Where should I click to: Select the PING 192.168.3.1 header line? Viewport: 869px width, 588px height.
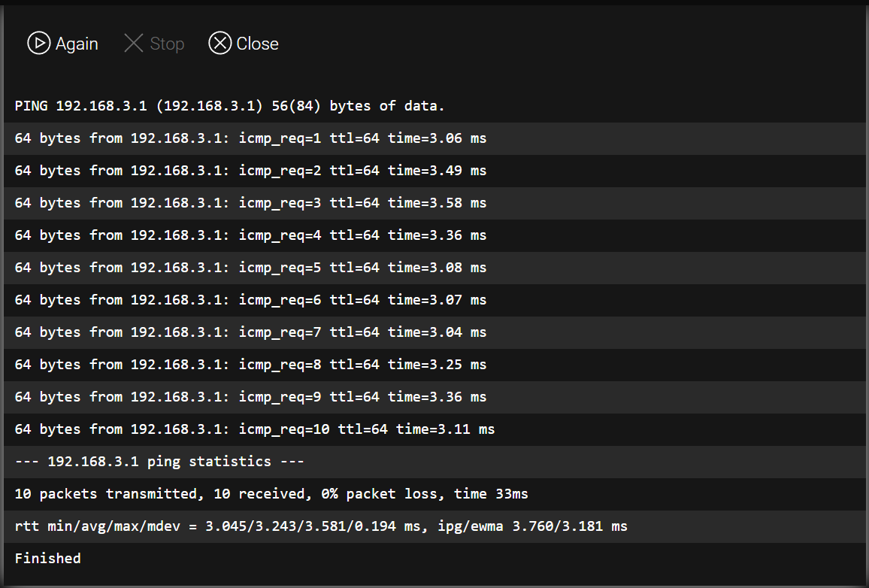435,106
